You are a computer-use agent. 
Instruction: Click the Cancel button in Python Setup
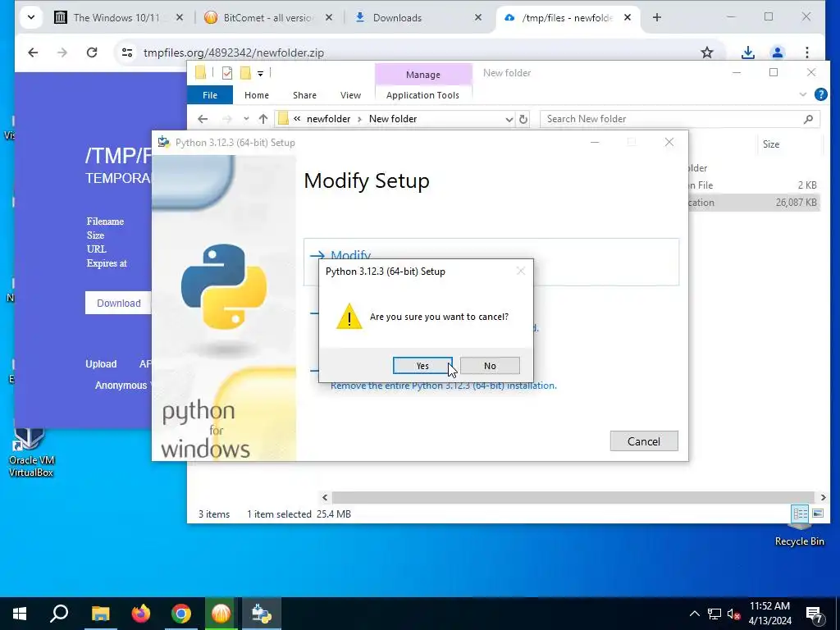point(644,441)
